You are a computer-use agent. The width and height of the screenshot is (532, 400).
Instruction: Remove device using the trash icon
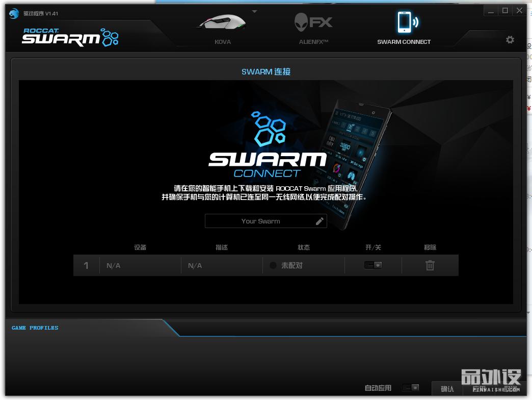click(x=430, y=265)
